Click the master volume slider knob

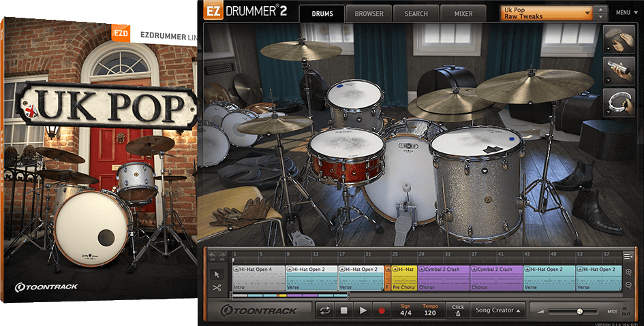tap(579, 312)
